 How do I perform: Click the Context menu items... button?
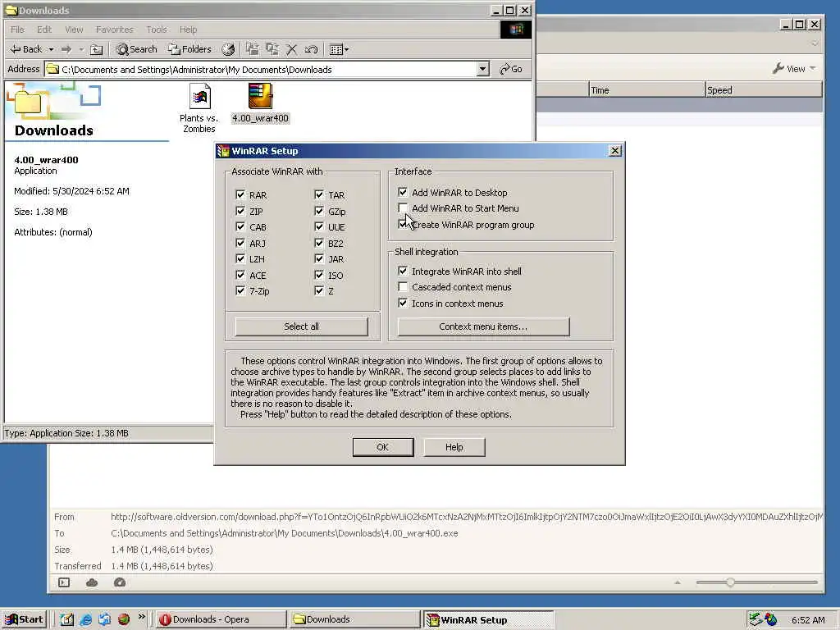click(x=483, y=326)
